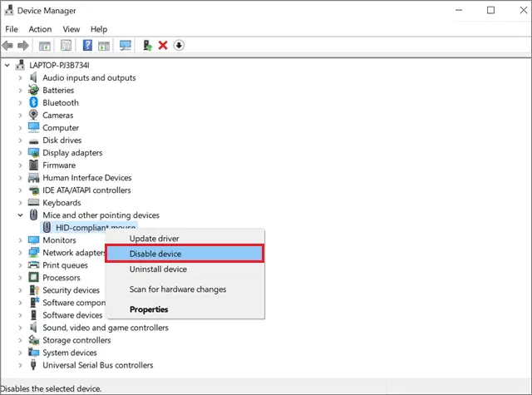Viewport: 532px width, 395px height.
Task: Select the Computer tree row label
Action: pos(61,128)
